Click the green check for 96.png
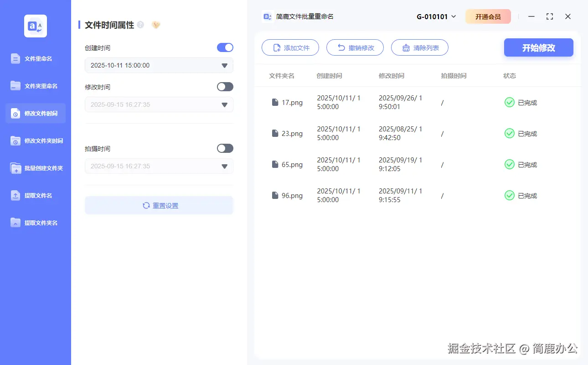This screenshot has height=365, width=588. pos(510,195)
